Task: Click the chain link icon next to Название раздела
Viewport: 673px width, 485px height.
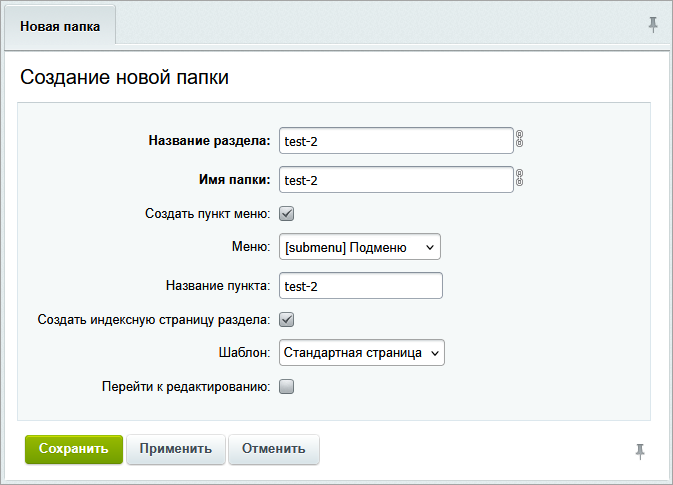Action: click(x=519, y=140)
